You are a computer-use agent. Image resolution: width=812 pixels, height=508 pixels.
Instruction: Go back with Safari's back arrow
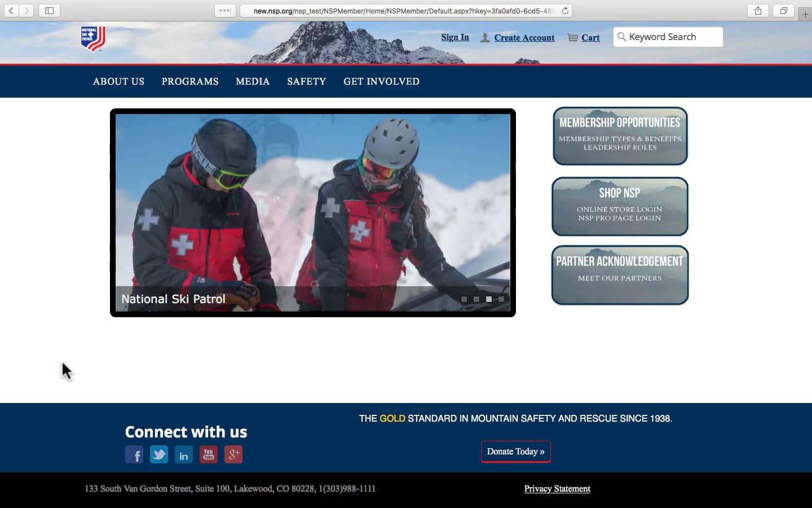pyautogui.click(x=11, y=10)
